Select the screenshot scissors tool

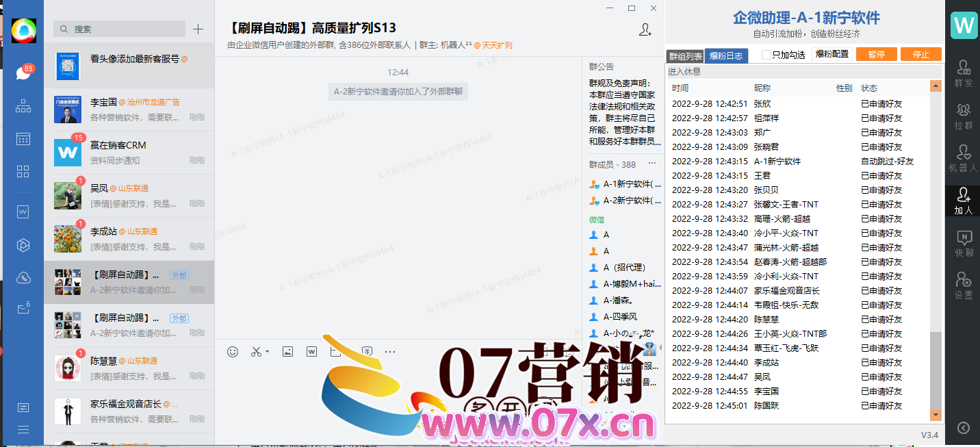coord(256,352)
